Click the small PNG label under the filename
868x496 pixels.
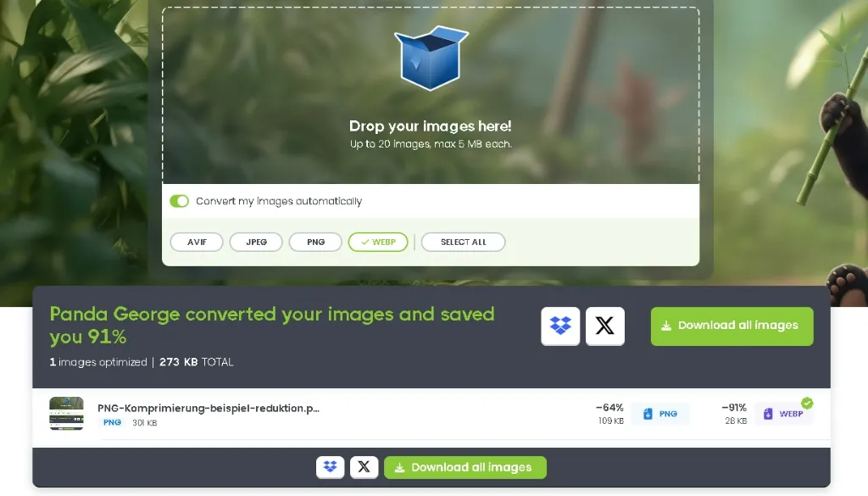111,421
